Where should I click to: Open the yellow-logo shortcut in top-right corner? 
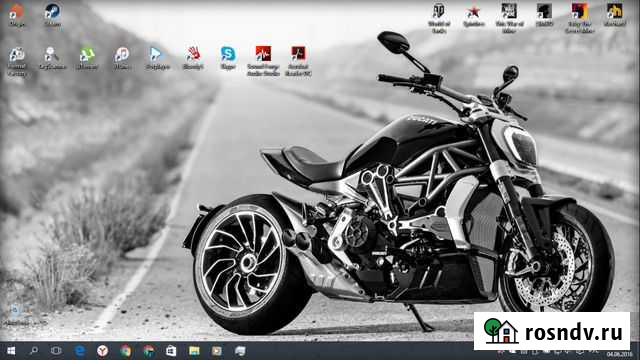tap(614, 16)
